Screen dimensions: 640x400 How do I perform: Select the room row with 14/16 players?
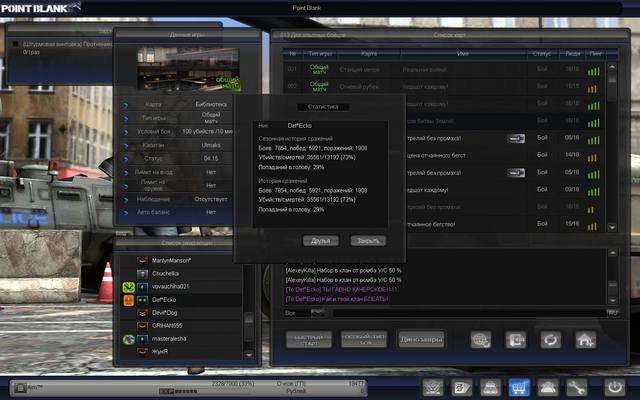click(506, 156)
